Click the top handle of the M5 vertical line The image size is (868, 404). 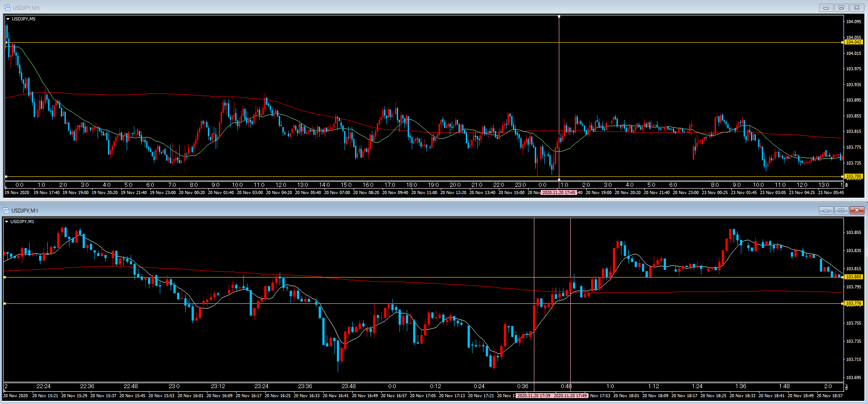pos(559,16)
